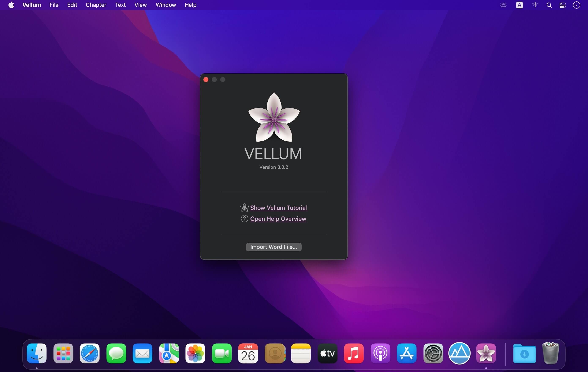This screenshot has width=588, height=372.
Task: Click the Show Vellum Tutorial link
Action: click(279, 208)
